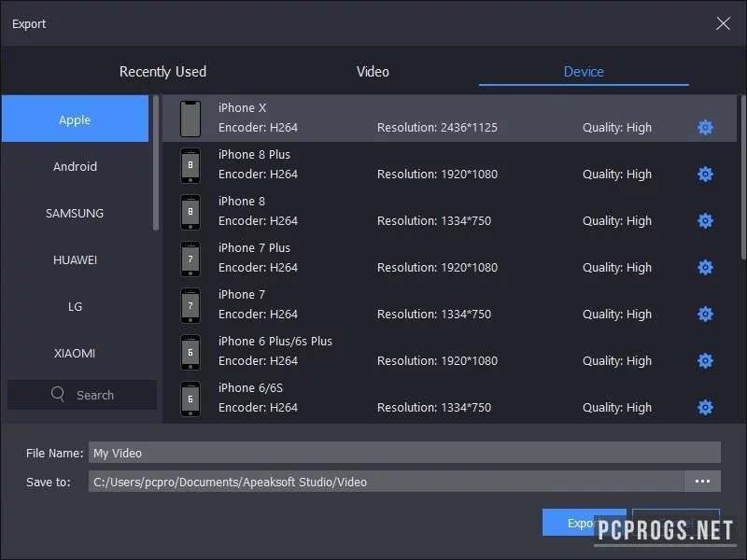Screen dimensions: 747x560
Task: Select the Android device category
Action: coord(75,166)
